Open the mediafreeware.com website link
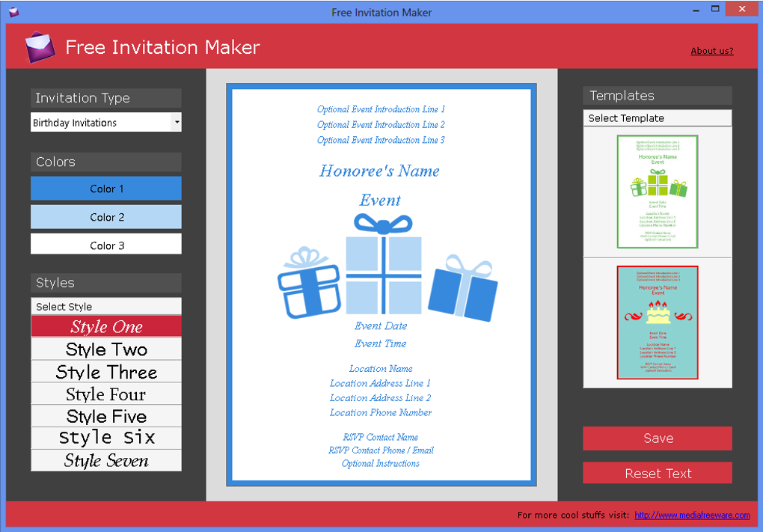 point(692,515)
